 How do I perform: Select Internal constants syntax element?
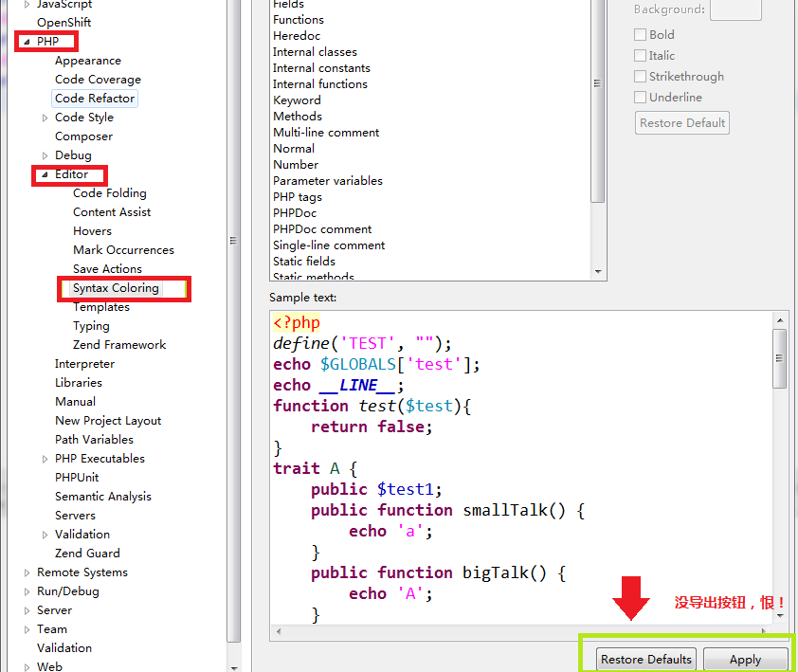click(321, 68)
